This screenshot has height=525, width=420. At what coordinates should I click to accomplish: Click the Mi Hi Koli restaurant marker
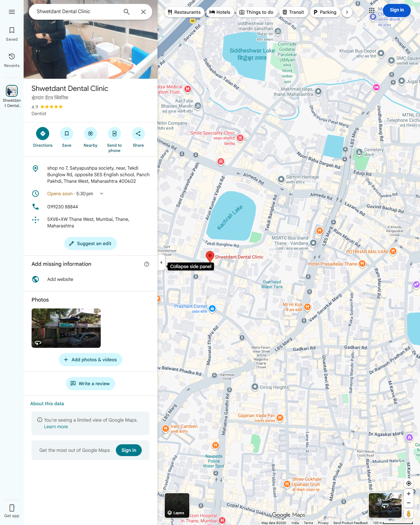coord(307,307)
